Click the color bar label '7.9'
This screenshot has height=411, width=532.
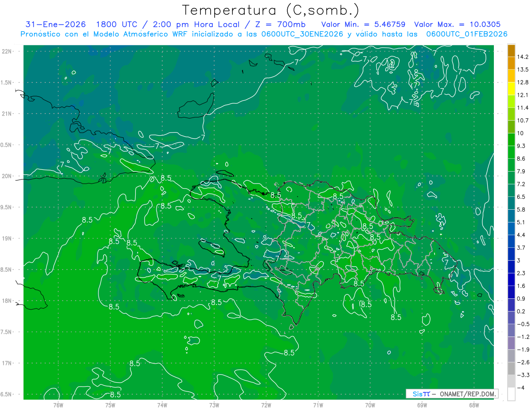tap(521, 171)
